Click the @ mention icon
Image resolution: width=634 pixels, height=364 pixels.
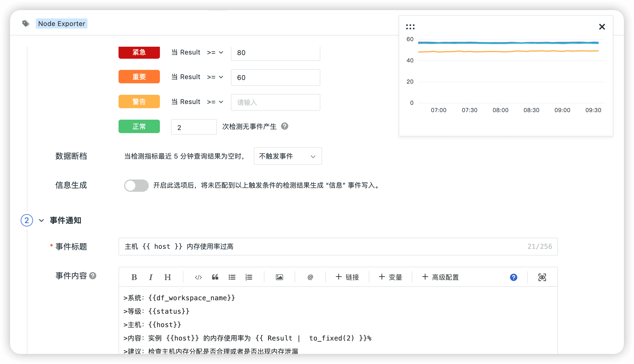[310, 277]
